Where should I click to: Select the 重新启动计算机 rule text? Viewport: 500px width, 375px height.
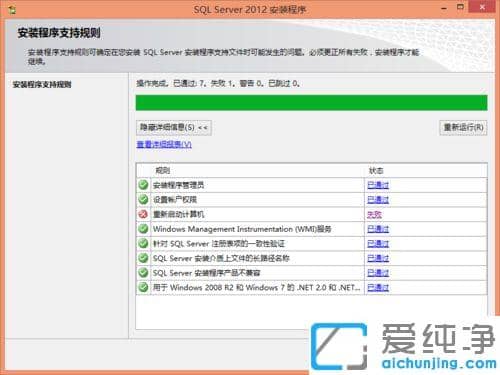point(178,214)
